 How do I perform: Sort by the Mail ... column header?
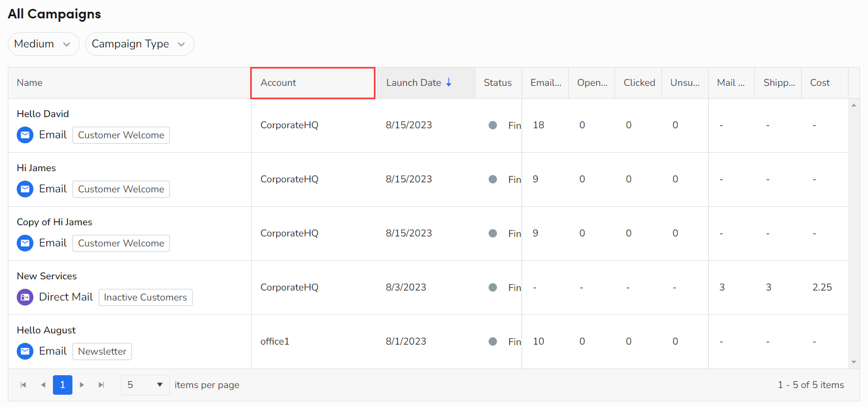pos(732,83)
